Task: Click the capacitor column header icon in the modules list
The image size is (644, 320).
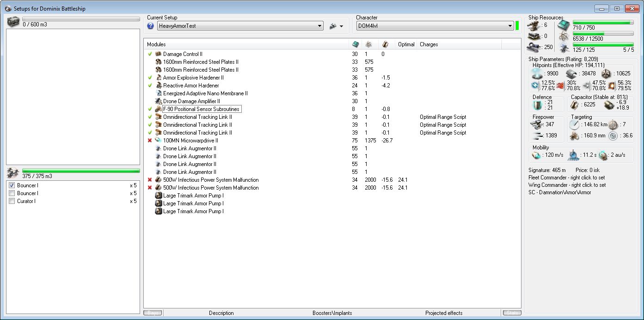Action: (x=386, y=44)
